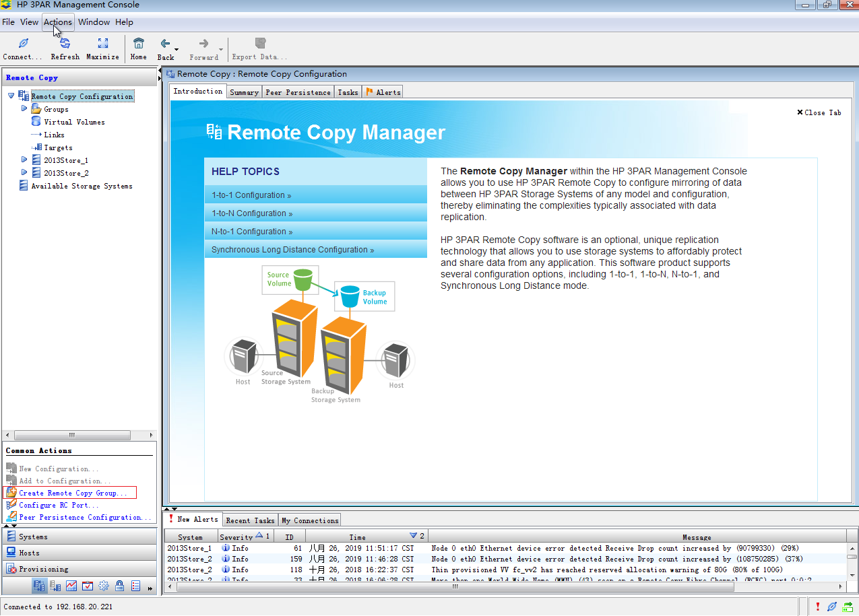Click the Refresh toolbar icon
This screenshot has height=616, width=859.
coord(65,44)
